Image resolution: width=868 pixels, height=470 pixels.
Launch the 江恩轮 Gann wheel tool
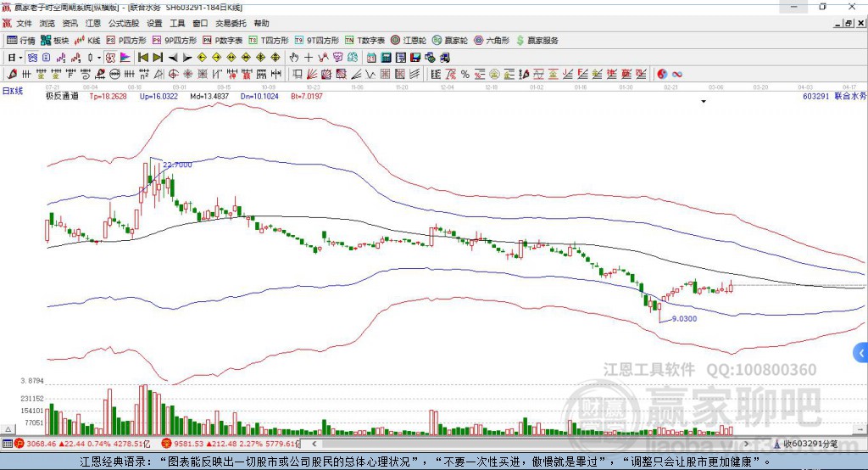click(409, 41)
